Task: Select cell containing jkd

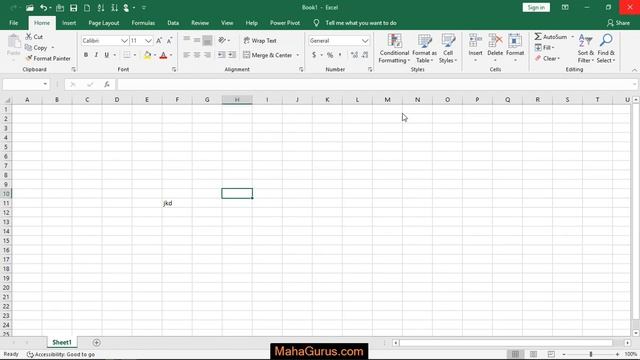Action: (x=177, y=203)
